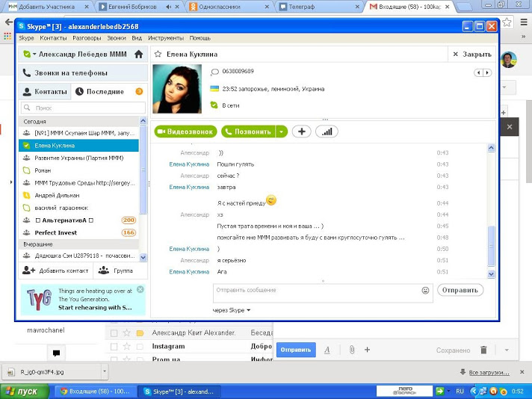Click Gmail formatting options A icon

click(327, 350)
